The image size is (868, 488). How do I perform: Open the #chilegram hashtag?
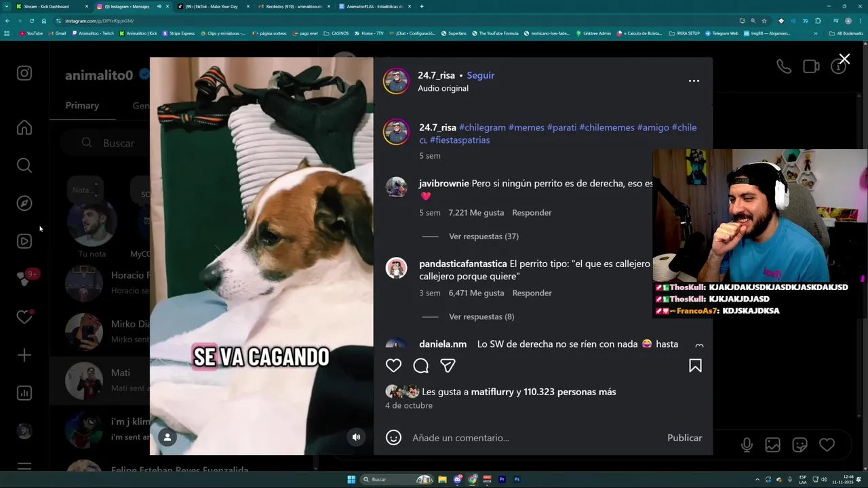482,127
